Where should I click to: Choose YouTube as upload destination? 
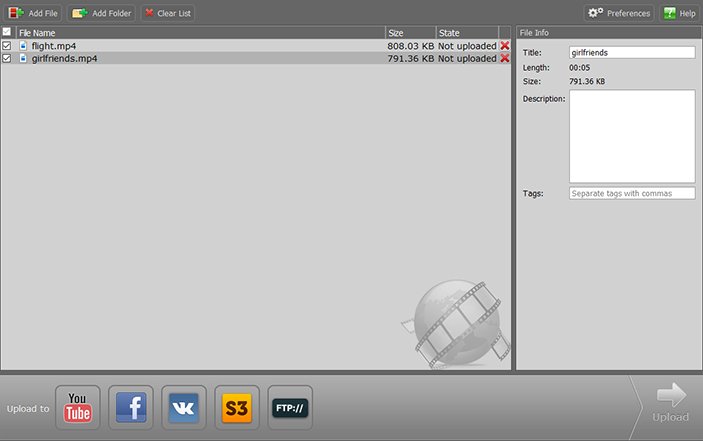point(78,407)
